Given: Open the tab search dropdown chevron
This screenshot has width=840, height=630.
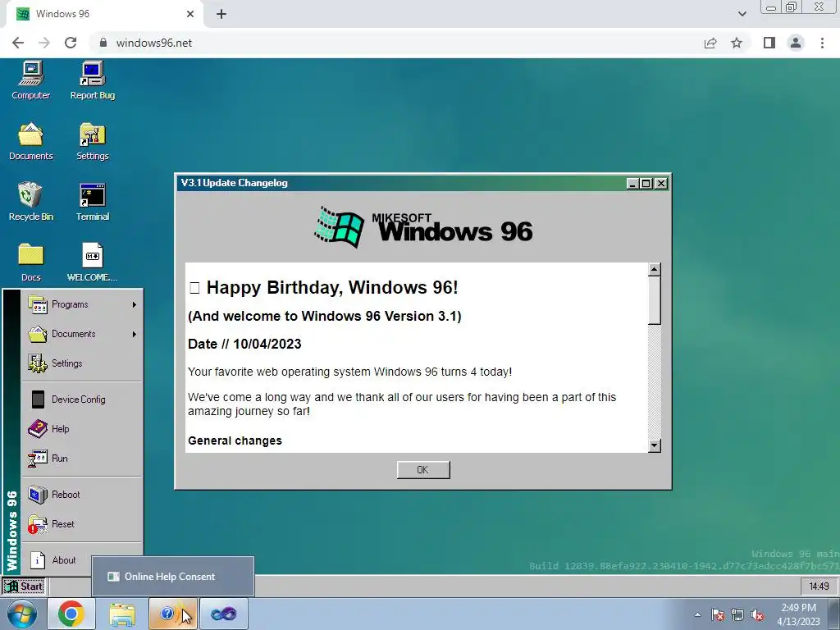Looking at the screenshot, I should pos(742,14).
